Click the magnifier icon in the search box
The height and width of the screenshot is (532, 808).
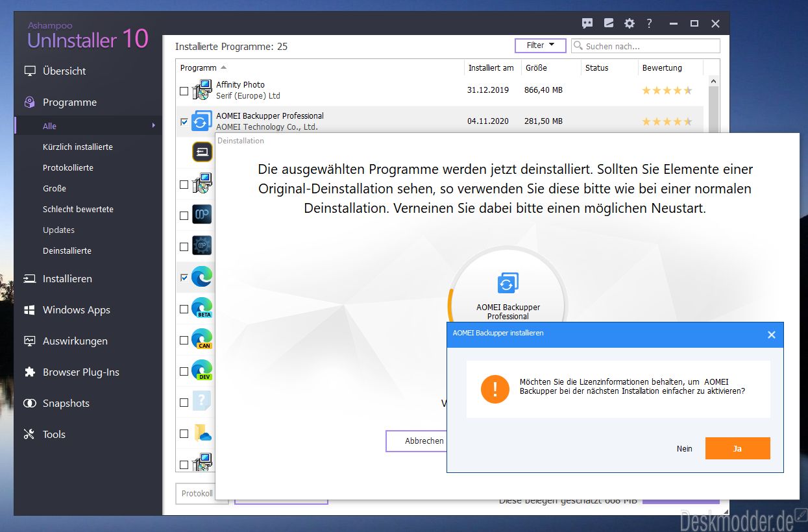(x=578, y=46)
